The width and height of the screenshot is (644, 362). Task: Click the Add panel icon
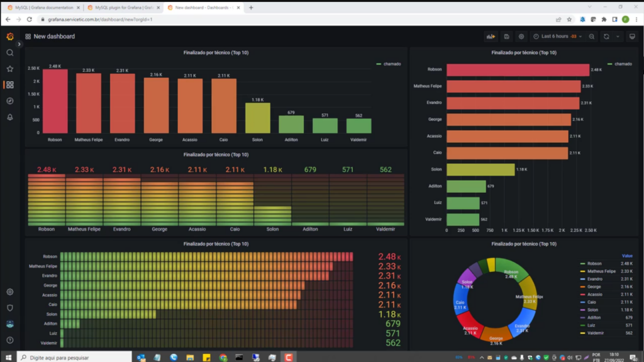[491, 37]
